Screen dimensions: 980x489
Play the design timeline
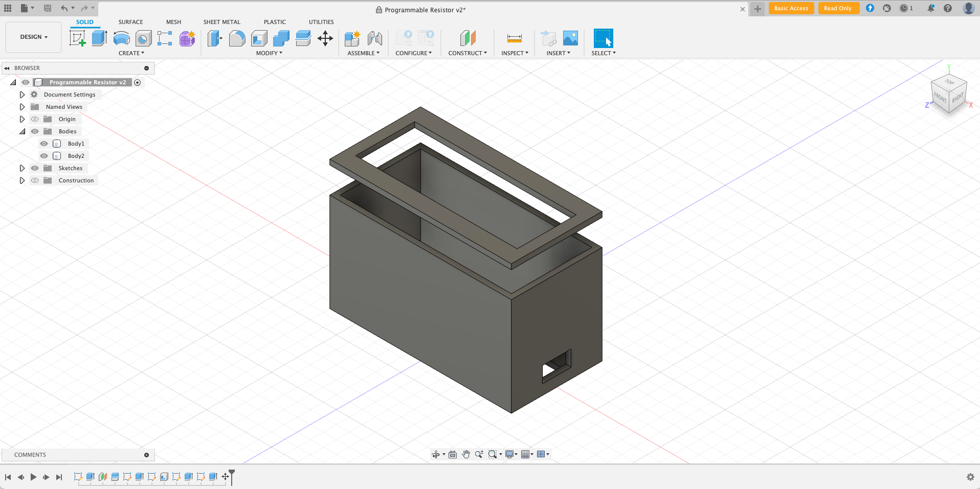tap(33, 477)
